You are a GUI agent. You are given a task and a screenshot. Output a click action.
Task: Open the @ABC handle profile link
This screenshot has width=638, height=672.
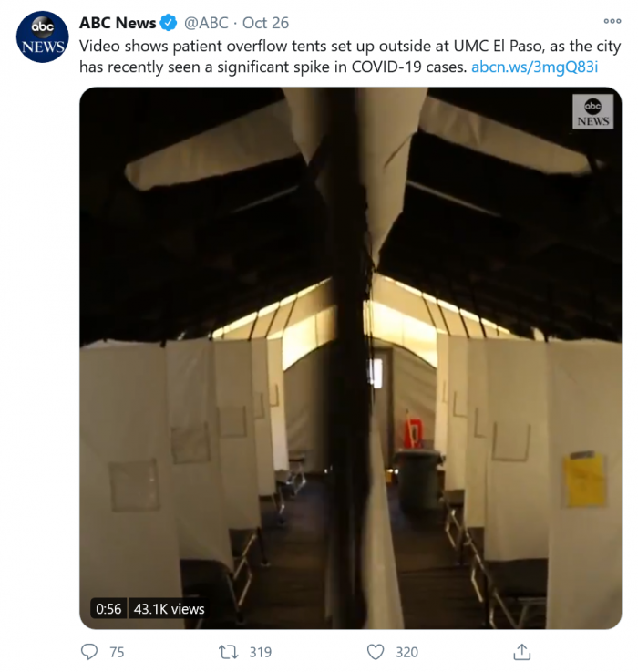pyautogui.click(x=206, y=23)
